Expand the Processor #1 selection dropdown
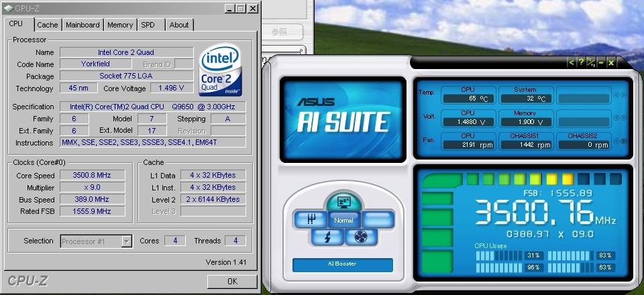 (127, 241)
